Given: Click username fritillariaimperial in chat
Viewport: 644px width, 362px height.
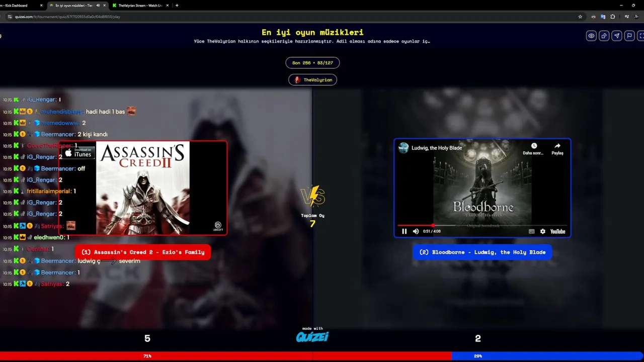Looking at the screenshot, I should (x=49, y=191).
